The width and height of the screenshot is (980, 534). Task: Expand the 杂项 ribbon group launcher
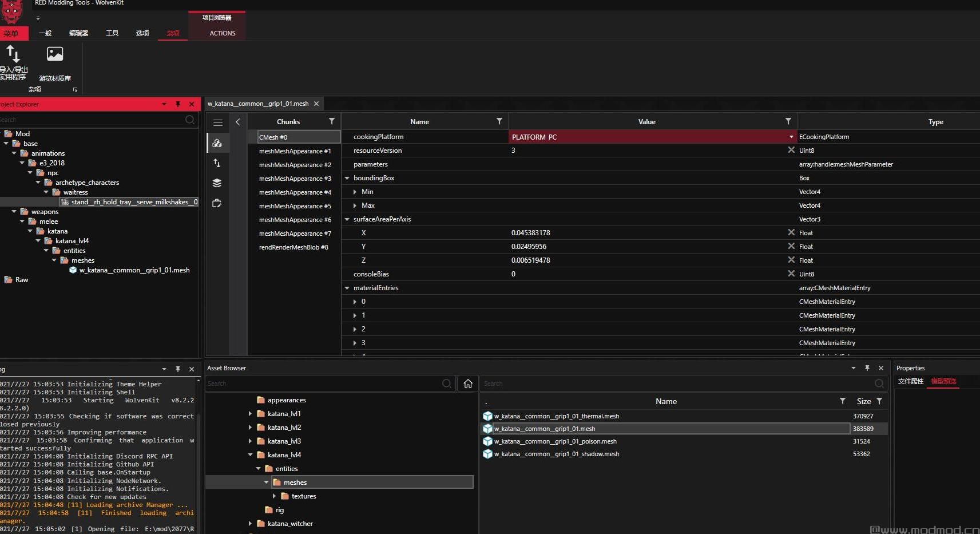(x=75, y=90)
